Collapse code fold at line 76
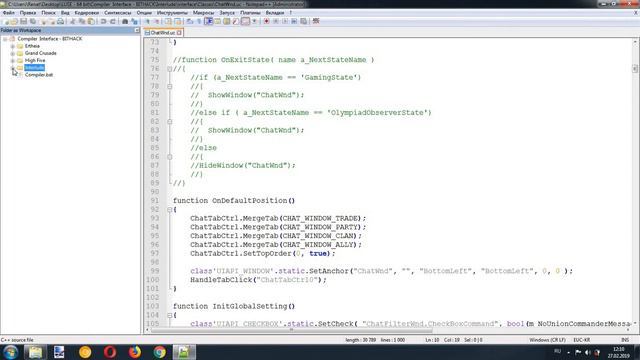 click(169, 69)
